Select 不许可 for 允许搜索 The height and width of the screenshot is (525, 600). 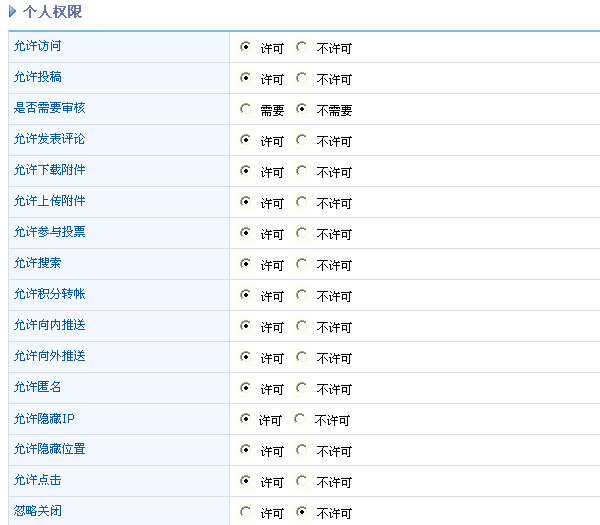coord(301,264)
